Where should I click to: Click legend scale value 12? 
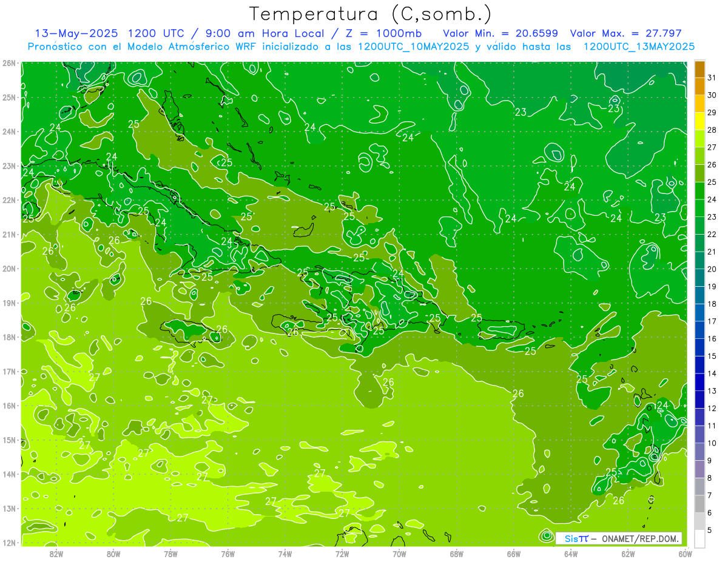pos(712,408)
